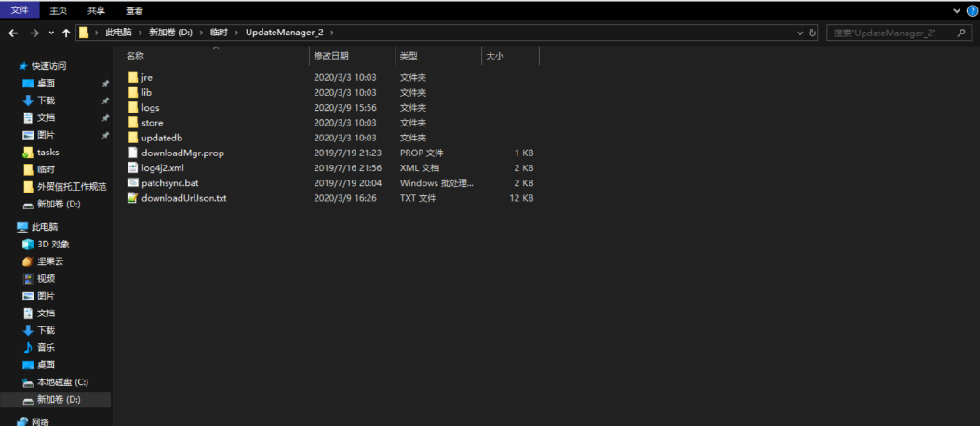
Task: Open the jre folder
Action: click(x=146, y=77)
